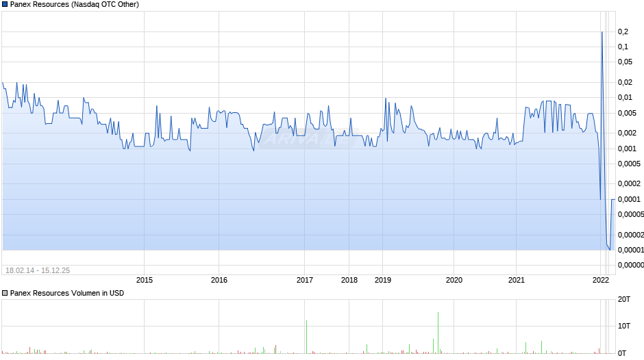Click the 2020 x-axis year label

[x=454, y=280]
